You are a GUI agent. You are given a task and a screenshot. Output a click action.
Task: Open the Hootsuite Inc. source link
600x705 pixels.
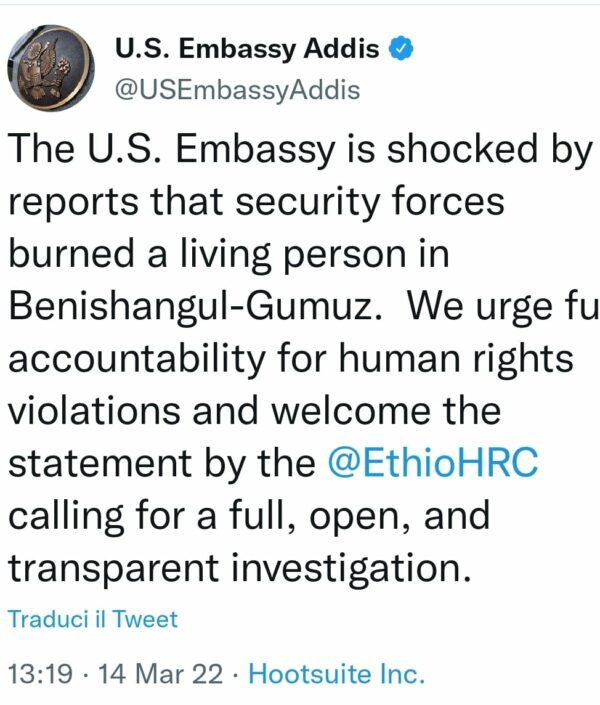(x=337, y=673)
